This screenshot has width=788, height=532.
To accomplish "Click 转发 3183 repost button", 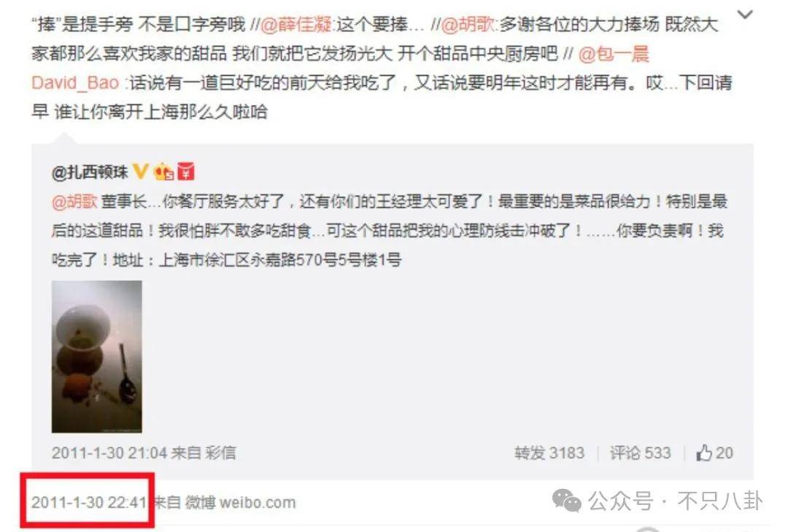I will (549, 453).
